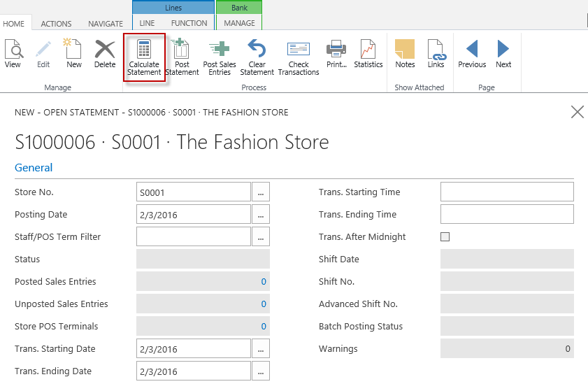Open the Statistics view
588x384 pixels.
368,55
